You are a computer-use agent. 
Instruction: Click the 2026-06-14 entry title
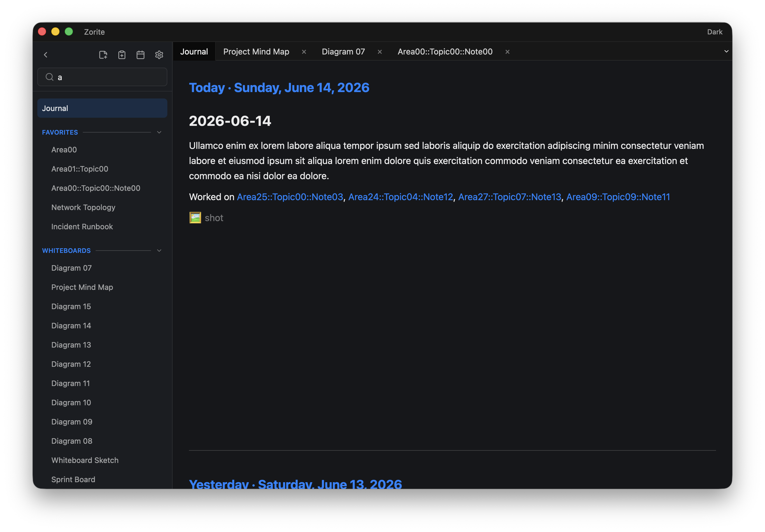tap(230, 121)
